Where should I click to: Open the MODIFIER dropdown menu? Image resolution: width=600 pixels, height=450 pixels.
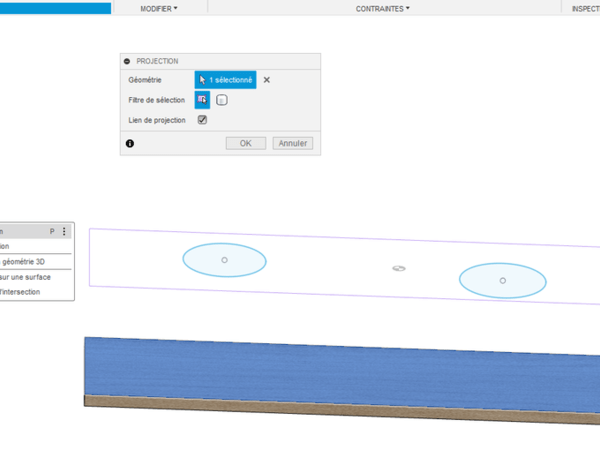(158, 8)
